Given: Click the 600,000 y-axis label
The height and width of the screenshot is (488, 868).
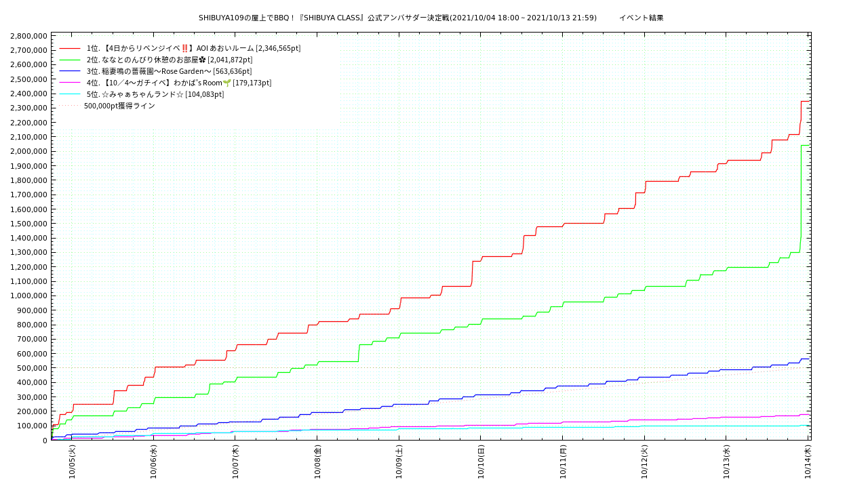Looking at the screenshot, I should tap(33, 354).
